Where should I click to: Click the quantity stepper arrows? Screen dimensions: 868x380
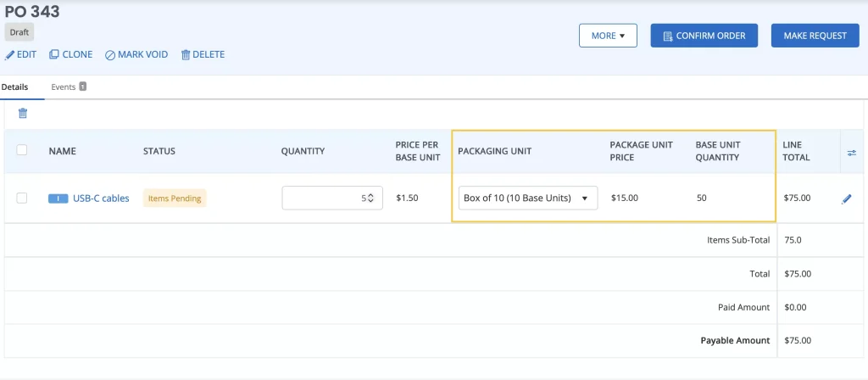click(x=371, y=198)
